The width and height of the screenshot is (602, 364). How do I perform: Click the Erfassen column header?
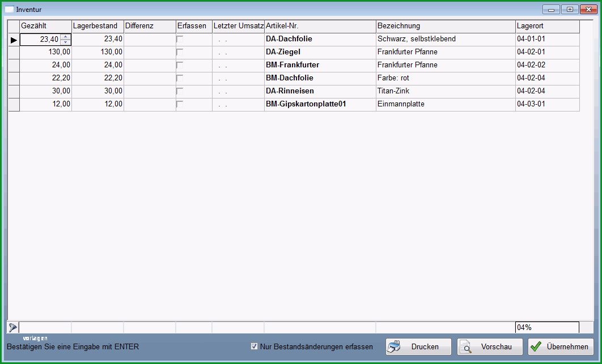pyautogui.click(x=194, y=27)
